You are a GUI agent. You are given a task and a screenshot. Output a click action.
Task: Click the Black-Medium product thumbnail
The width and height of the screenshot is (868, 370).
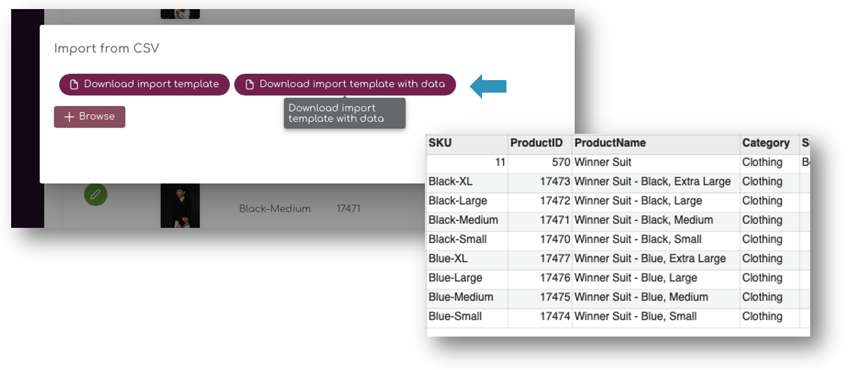pos(180,206)
